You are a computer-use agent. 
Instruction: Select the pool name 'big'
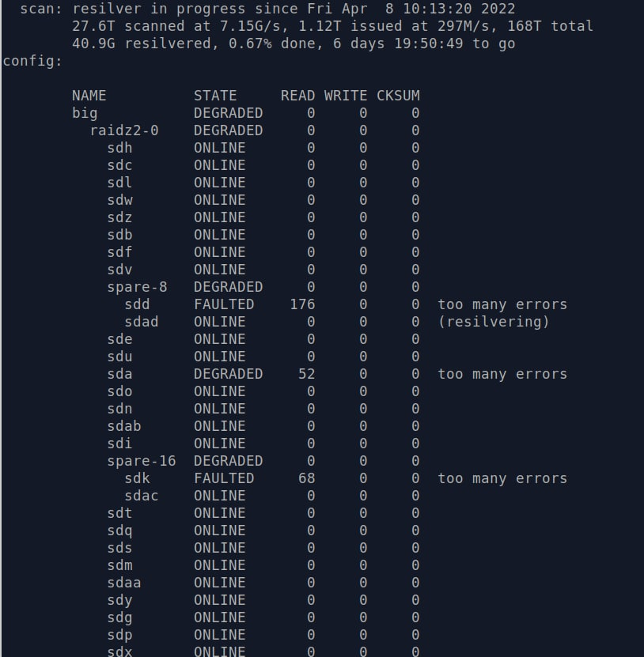tap(85, 114)
